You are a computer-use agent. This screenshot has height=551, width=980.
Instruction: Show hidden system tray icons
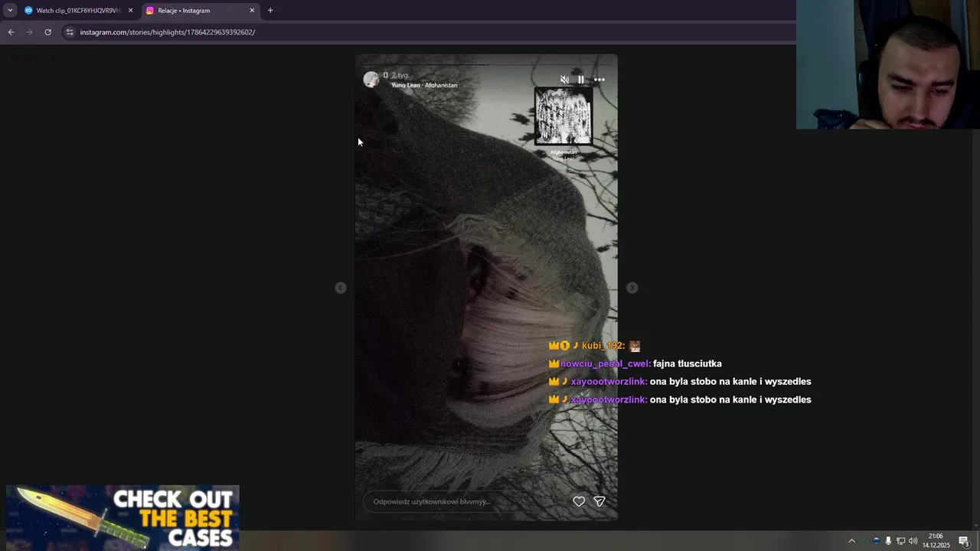[851, 541]
